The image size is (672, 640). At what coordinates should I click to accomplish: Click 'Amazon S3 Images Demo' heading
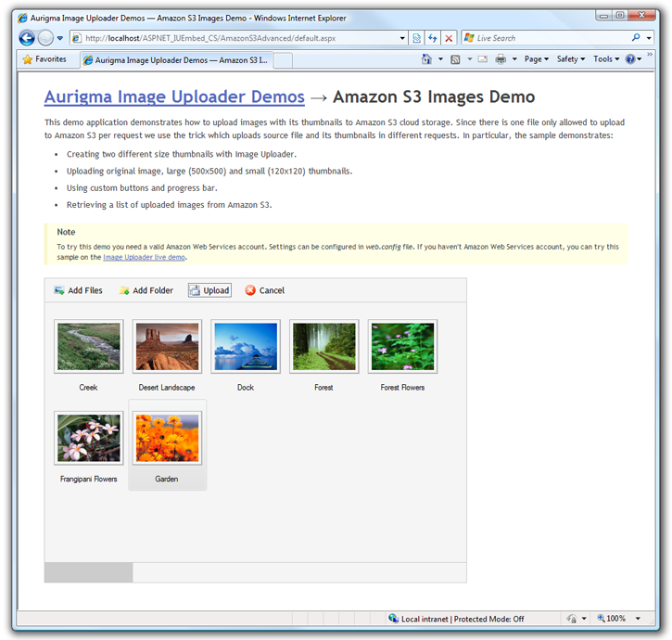click(434, 97)
